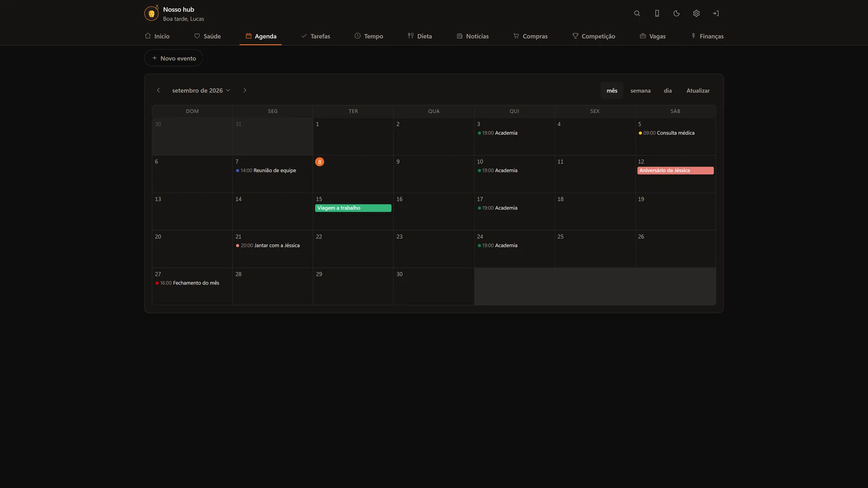Select day 6 in the calendar
The width and height of the screenshot is (868, 488).
pyautogui.click(x=192, y=174)
